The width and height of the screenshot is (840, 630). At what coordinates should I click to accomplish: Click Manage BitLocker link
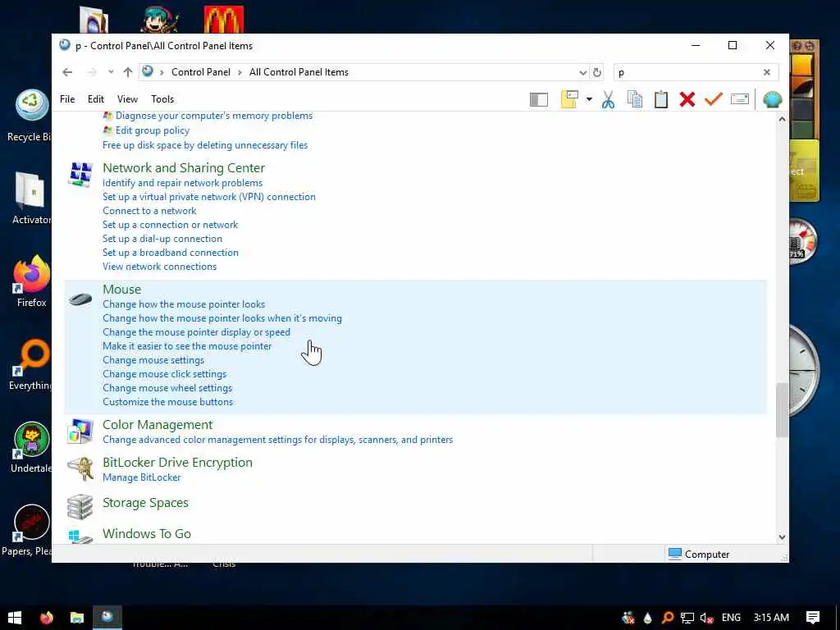[x=142, y=477]
